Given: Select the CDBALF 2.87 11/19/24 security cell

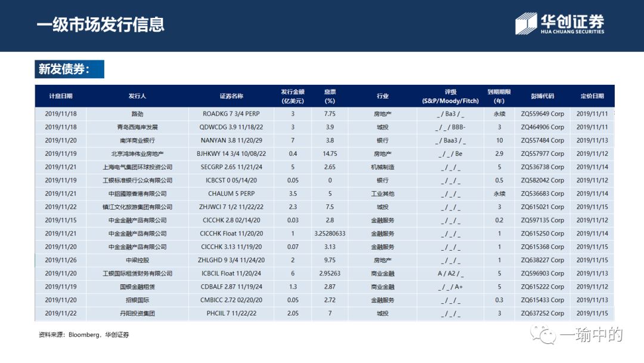Looking at the screenshot, I should pos(231,287).
